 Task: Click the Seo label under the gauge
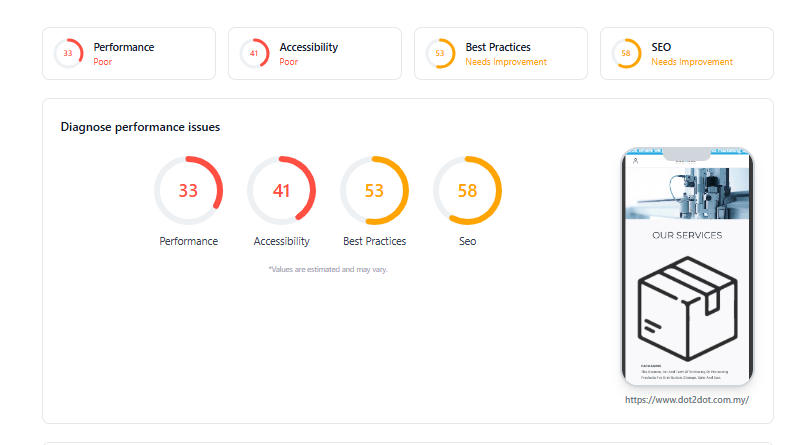(x=468, y=241)
